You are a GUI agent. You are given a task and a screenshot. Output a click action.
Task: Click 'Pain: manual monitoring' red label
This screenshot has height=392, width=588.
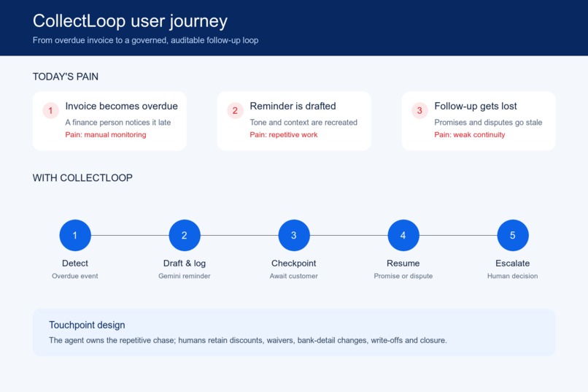(106, 134)
